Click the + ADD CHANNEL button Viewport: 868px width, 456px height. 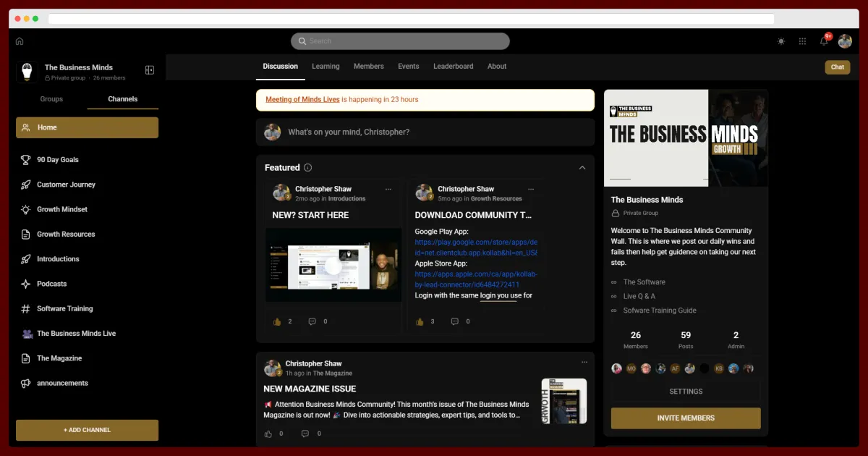click(x=87, y=430)
